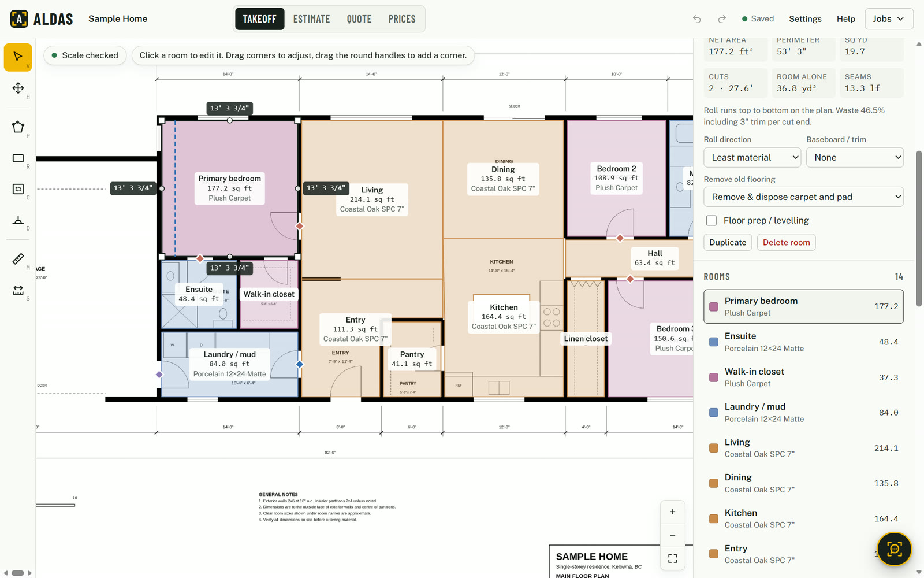Select the tool with shortcut D

(x=18, y=220)
